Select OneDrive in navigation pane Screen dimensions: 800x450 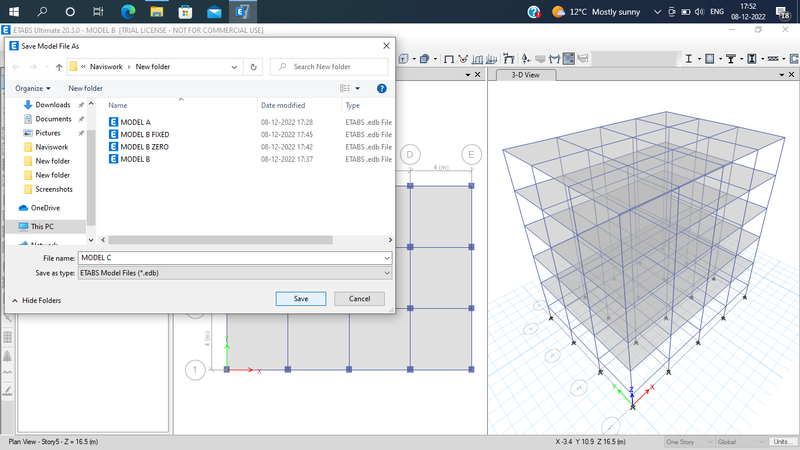point(45,208)
